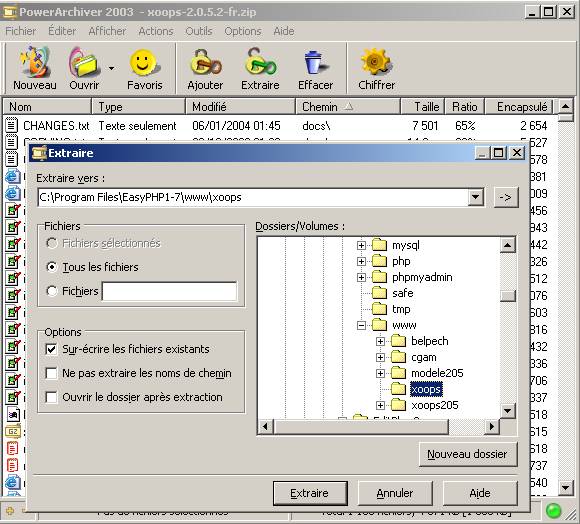The width and height of the screenshot is (580, 524).
Task: Expand the php tree node
Action: [361, 261]
